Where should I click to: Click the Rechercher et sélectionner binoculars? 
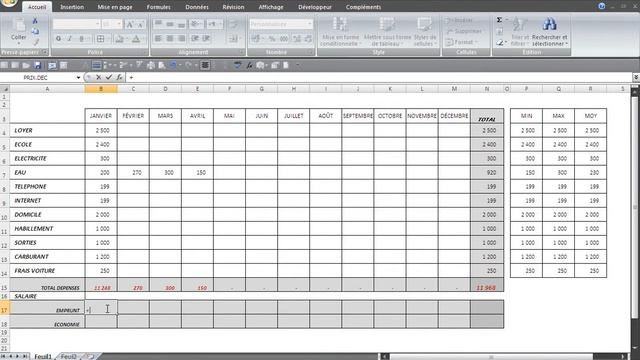(x=549, y=24)
